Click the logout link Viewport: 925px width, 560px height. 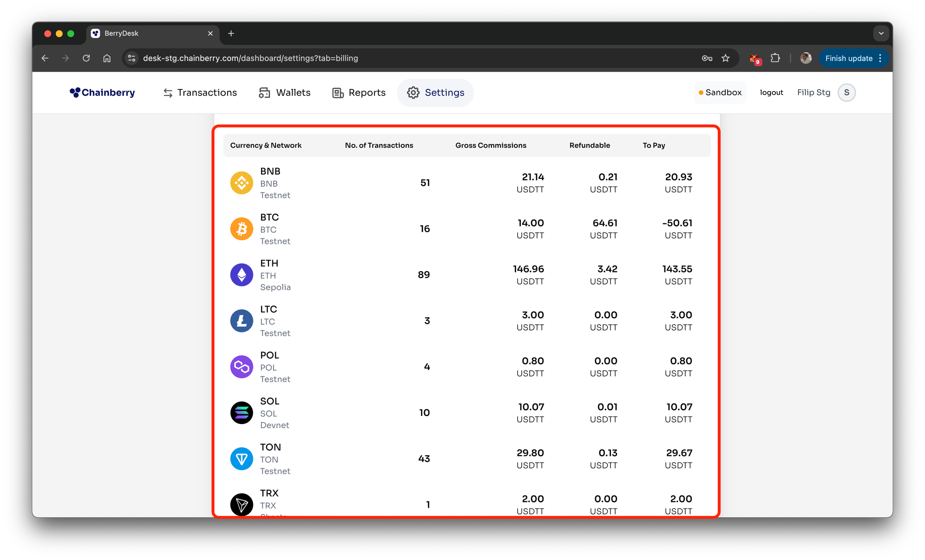(771, 93)
